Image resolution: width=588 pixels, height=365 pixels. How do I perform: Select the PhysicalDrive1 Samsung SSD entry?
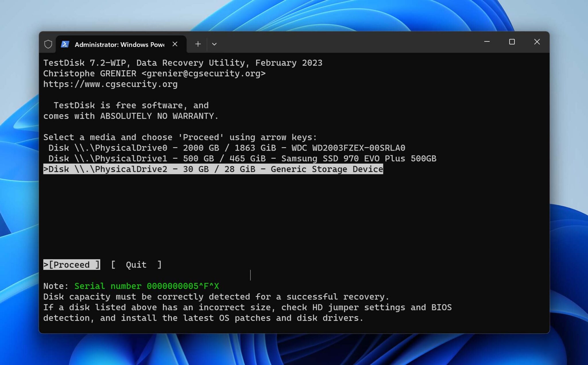(242, 159)
